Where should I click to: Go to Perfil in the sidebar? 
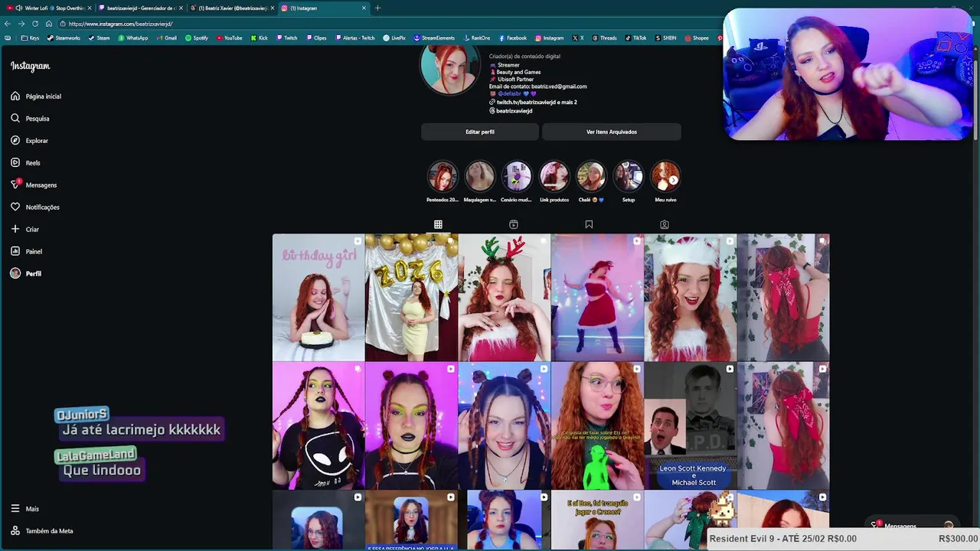(x=26, y=274)
